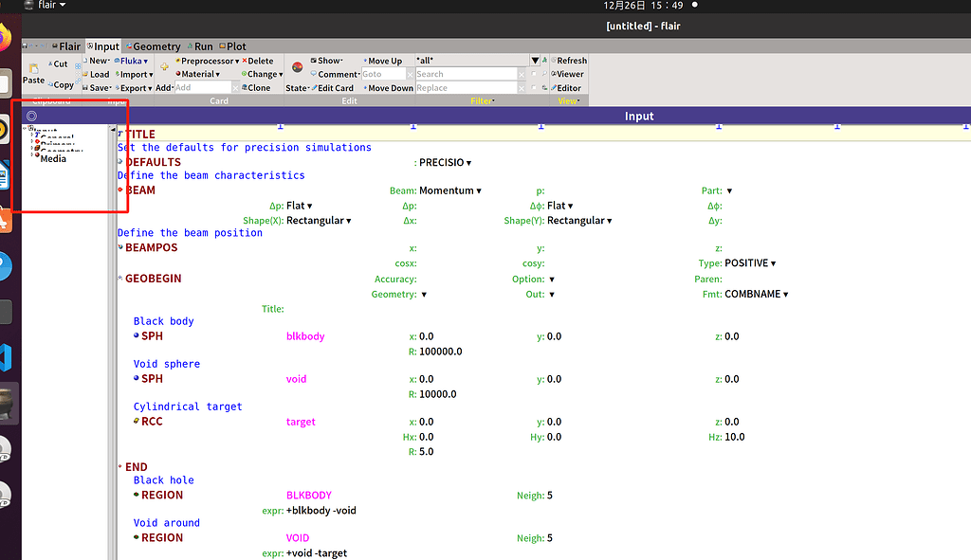Expand the Media tree node
Image resolution: width=971 pixels, height=560 pixels.
(32, 154)
